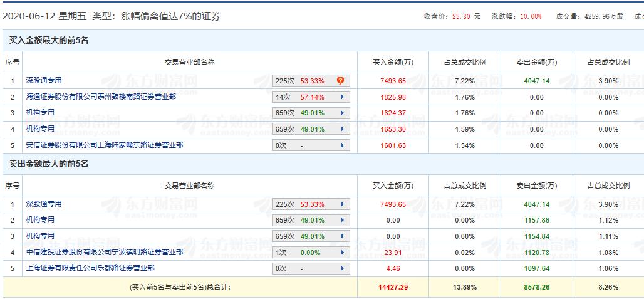This screenshot has height=299, width=644.
Task: Click buy amount 1601.63
Action: (393, 145)
